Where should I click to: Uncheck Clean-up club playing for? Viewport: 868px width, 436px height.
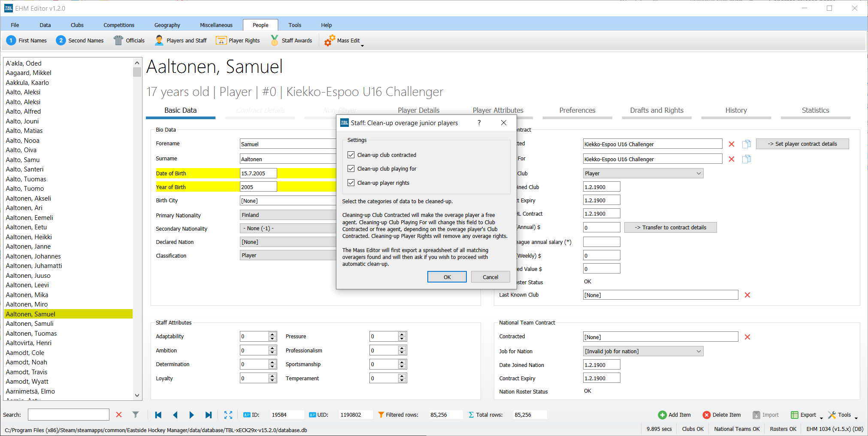351,168
